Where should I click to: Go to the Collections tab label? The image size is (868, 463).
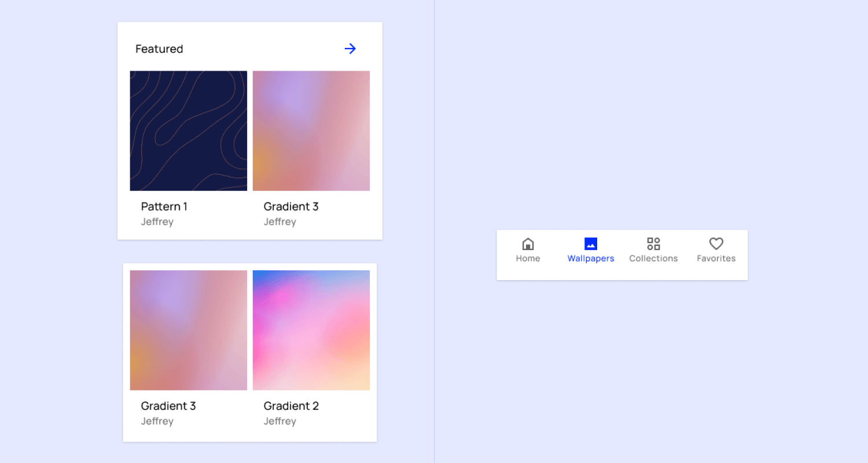(653, 259)
